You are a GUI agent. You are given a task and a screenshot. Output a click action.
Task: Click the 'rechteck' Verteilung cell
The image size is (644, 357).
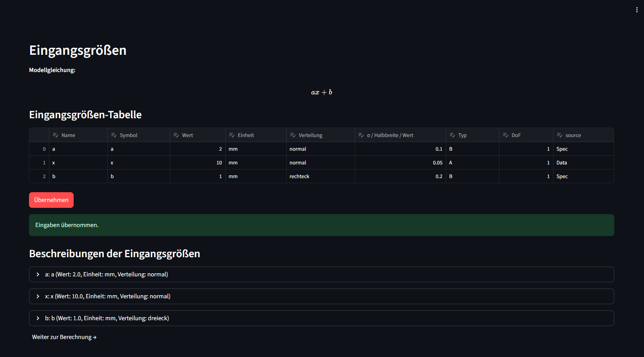coord(320,176)
